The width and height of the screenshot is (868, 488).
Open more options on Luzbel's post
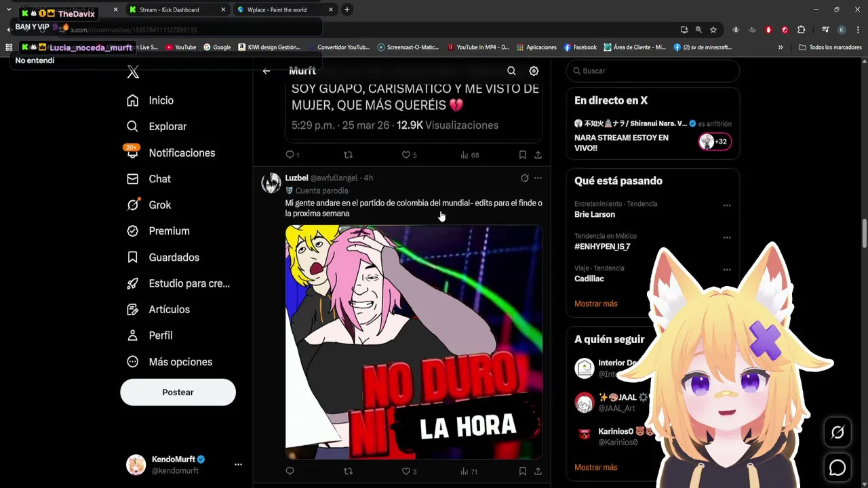coord(538,178)
